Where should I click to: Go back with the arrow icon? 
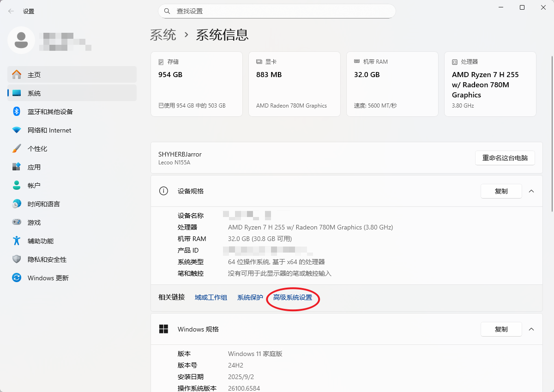tap(11, 11)
